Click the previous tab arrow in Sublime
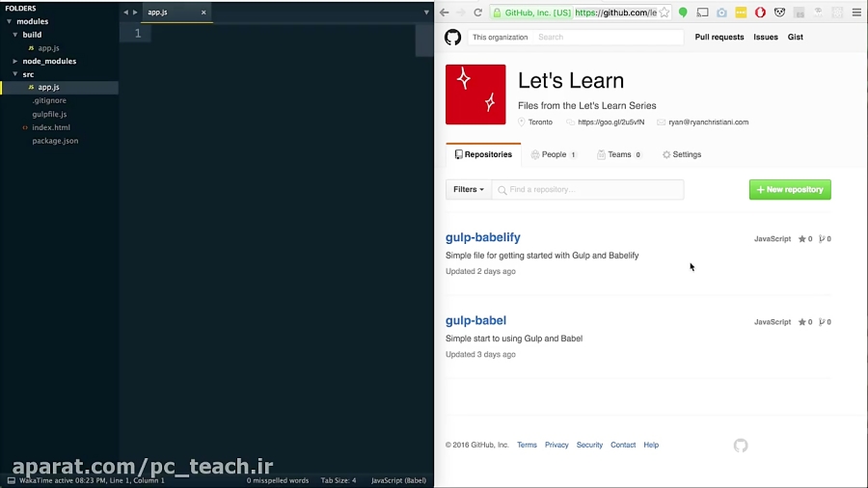868x488 pixels. pyautogui.click(x=125, y=13)
